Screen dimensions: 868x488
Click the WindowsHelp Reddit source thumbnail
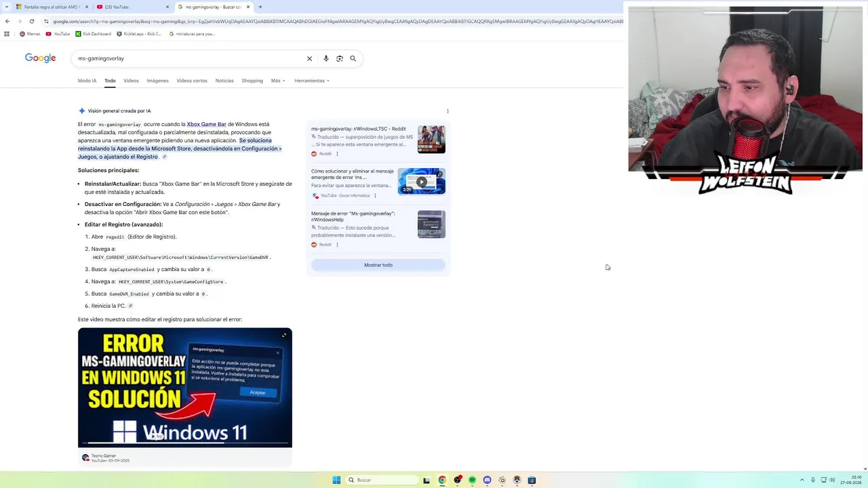431,224
